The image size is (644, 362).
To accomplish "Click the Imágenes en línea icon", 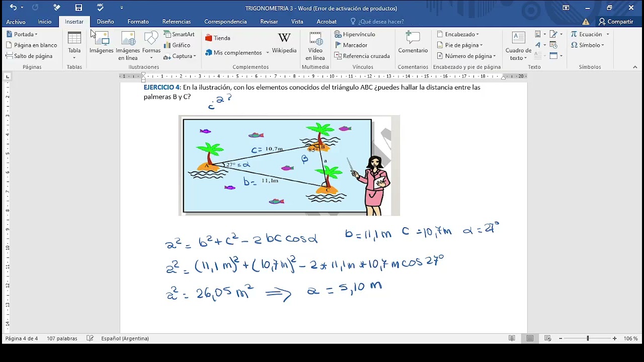I will click(x=128, y=45).
